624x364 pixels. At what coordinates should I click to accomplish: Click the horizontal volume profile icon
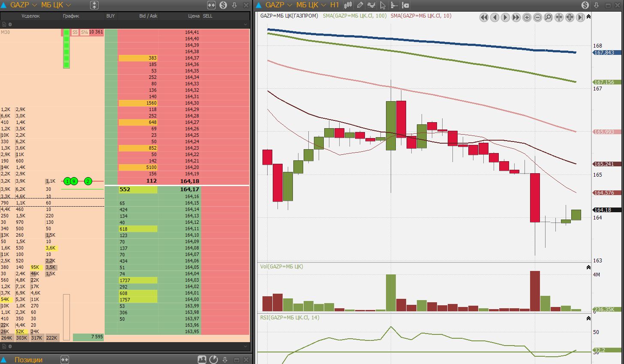coord(394,5)
